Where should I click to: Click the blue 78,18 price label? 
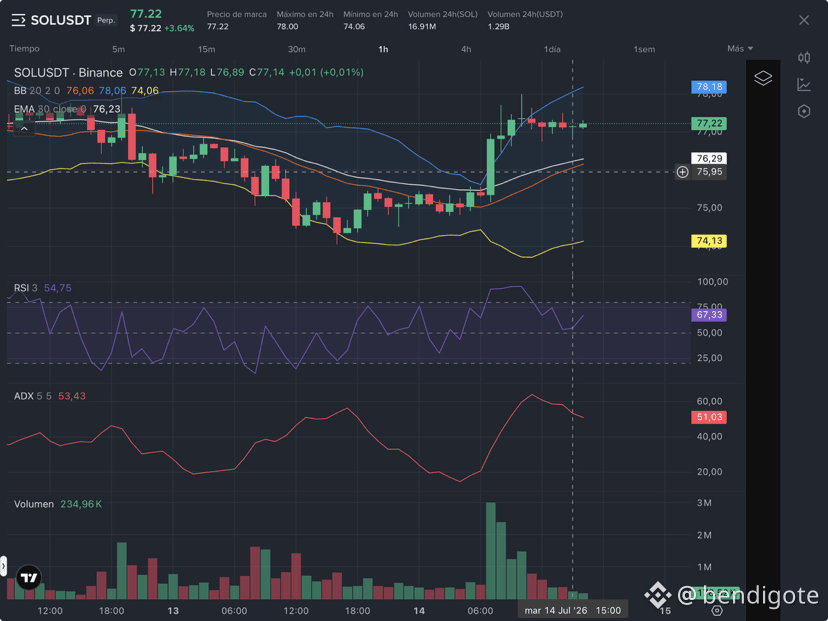[x=709, y=87]
